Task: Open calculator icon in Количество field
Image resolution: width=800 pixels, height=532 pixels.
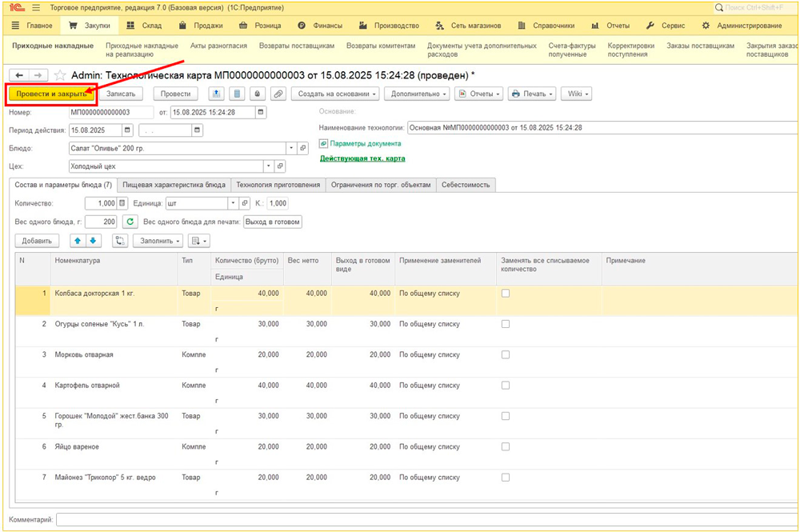Action: pos(122,203)
